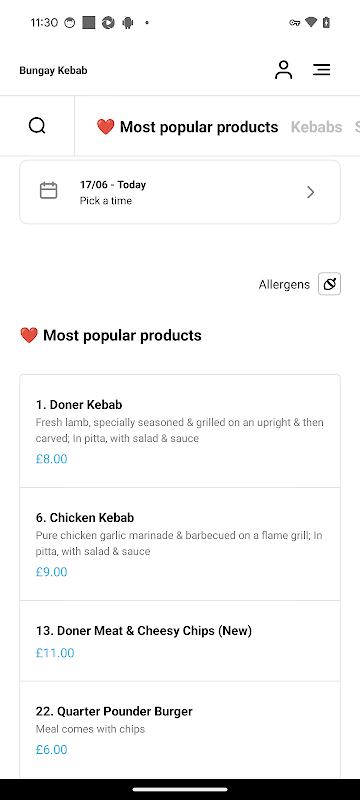Screen dimensions: 360x800
Task: Expand the Pick a time chevron arrow
Action: click(x=311, y=192)
